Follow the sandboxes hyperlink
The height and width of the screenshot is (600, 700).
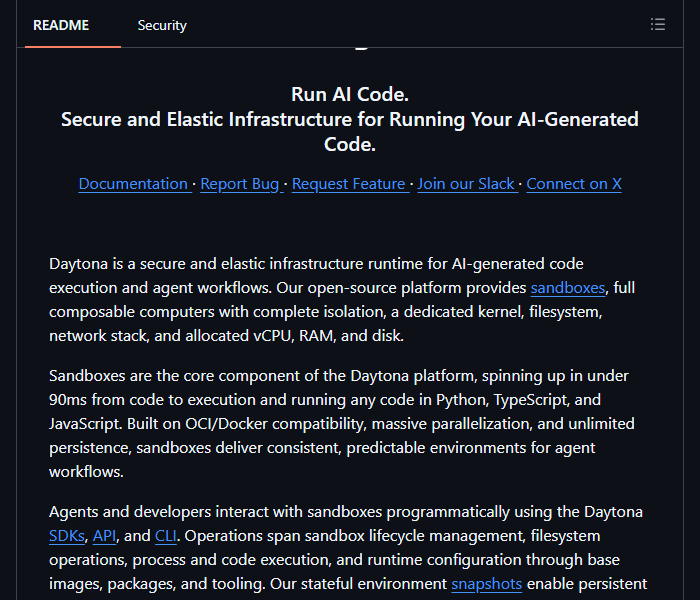(x=568, y=288)
